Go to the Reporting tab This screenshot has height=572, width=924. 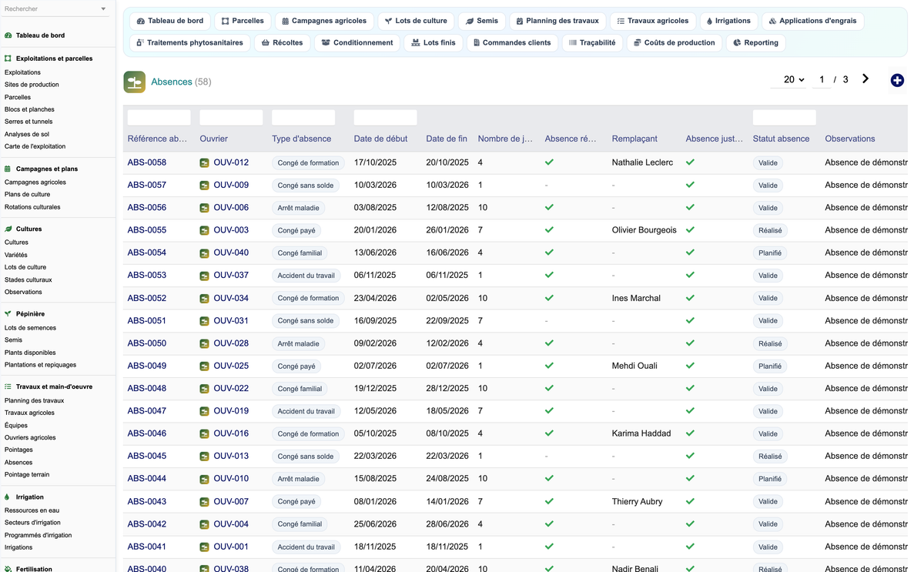(x=755, y=43)
